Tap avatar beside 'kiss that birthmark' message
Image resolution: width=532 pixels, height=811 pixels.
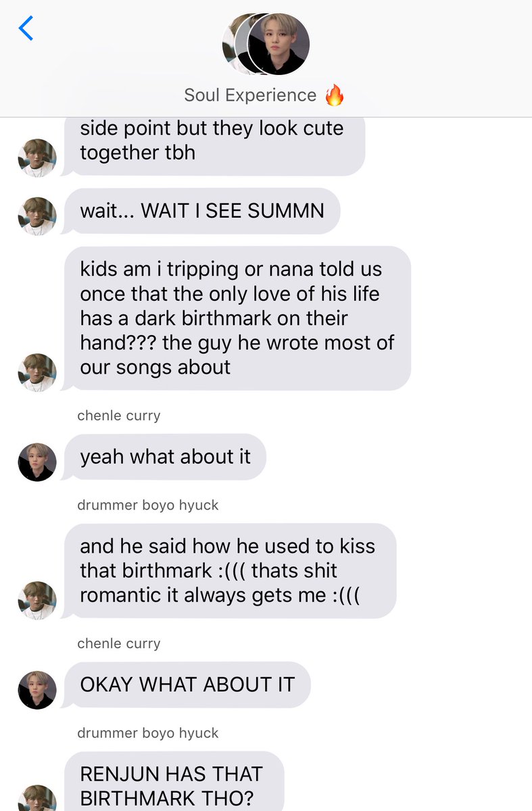click(37, 600)
